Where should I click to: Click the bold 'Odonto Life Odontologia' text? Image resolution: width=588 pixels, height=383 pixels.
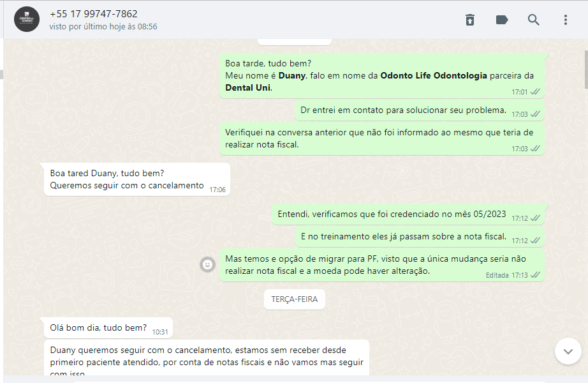coord(434,75)
